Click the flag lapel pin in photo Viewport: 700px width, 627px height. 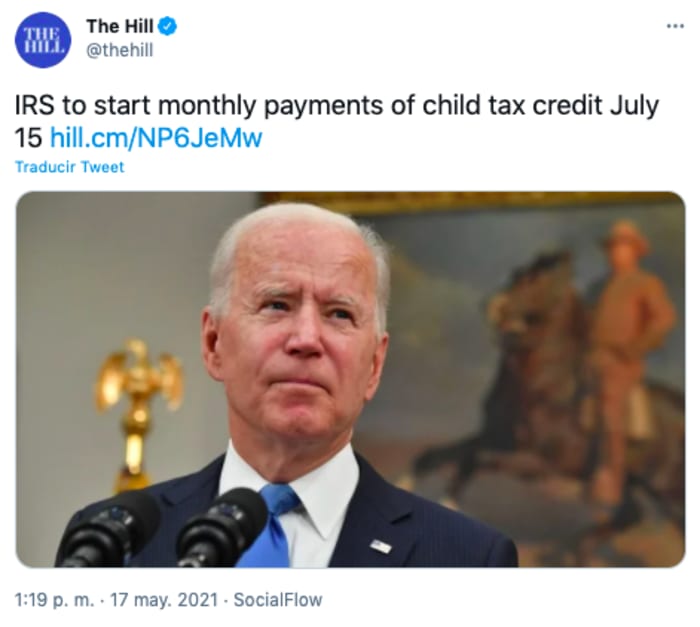(381, 546)
